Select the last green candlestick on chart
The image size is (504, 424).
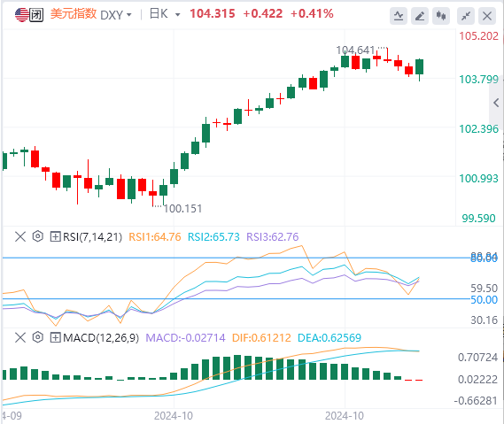coord(419,66)
